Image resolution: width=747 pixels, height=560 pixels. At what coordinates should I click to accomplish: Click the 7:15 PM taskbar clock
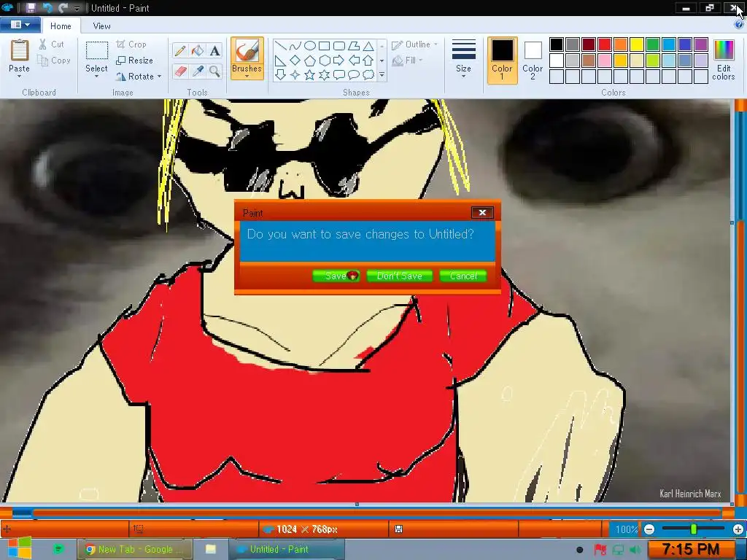(692, 549)
